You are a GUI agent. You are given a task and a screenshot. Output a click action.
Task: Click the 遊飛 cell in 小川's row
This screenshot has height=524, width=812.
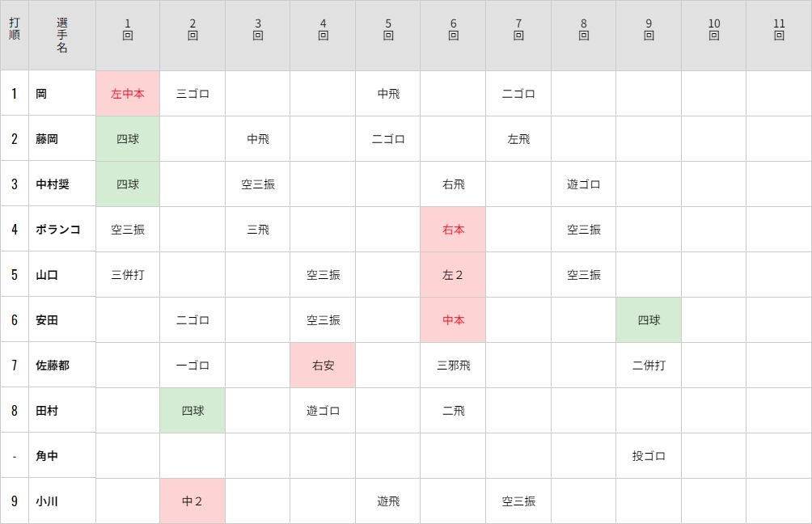(388, 501)
